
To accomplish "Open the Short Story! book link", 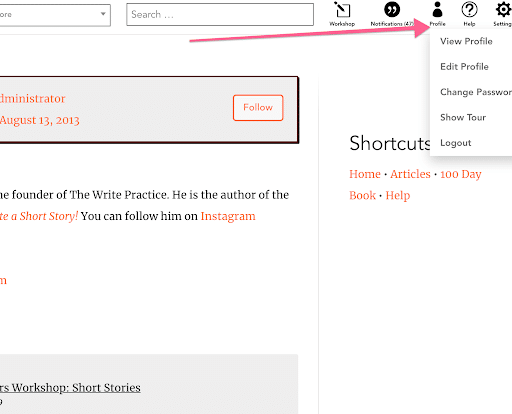I will [x=39, y=216].
